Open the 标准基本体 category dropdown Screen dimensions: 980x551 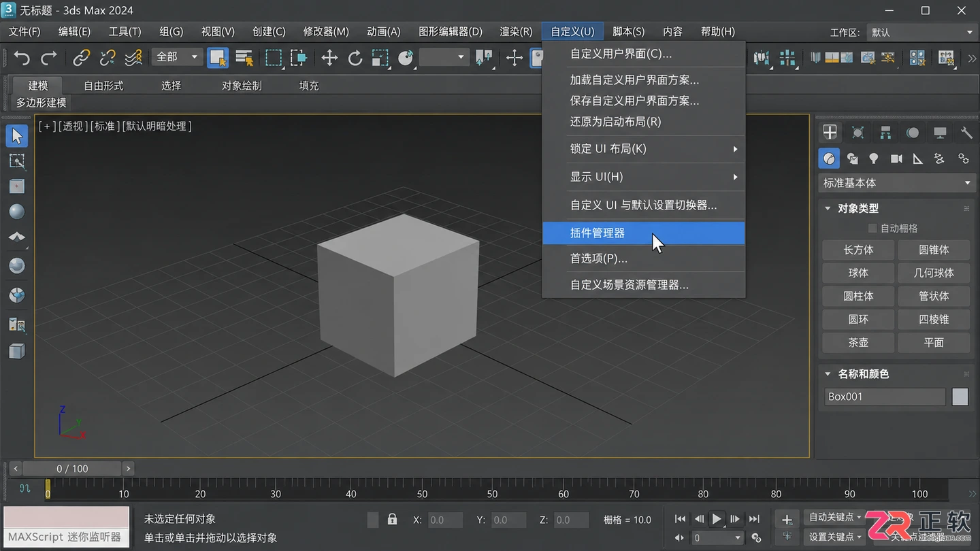[x=896, y=183]
